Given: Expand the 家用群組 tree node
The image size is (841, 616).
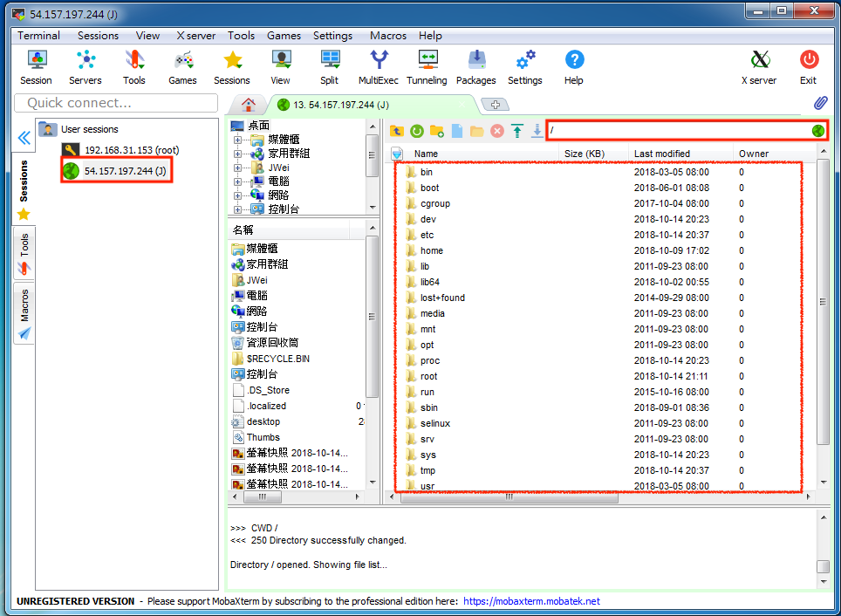Looking at the screenshot, I should [237, 154].
